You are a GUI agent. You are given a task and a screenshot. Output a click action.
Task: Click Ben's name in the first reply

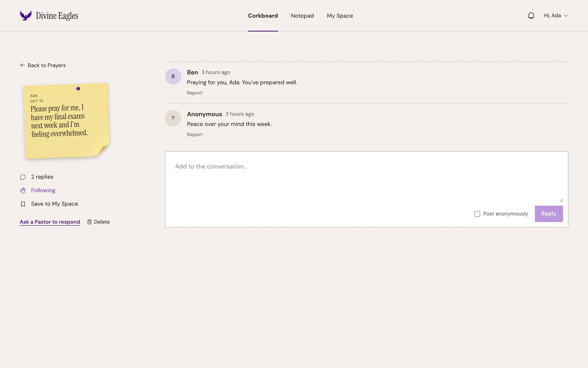(x=192, y=72)
